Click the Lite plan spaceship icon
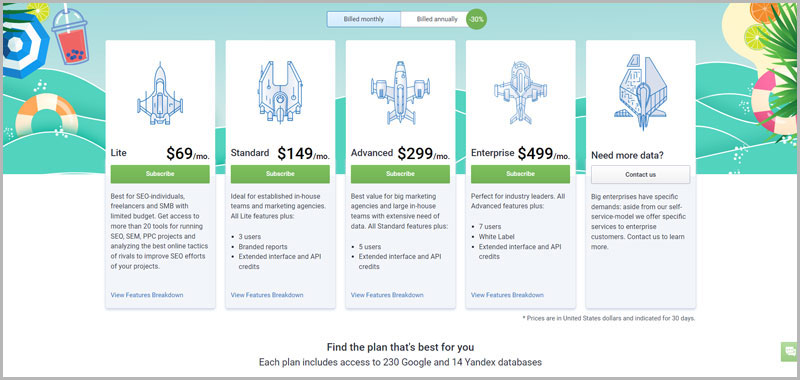This screenshot has height=380, width=800. (x=160, y=94)
